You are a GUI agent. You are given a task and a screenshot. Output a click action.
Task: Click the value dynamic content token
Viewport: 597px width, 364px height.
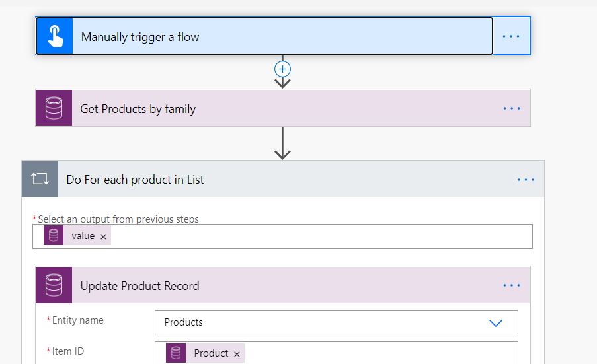pos(77,236)
